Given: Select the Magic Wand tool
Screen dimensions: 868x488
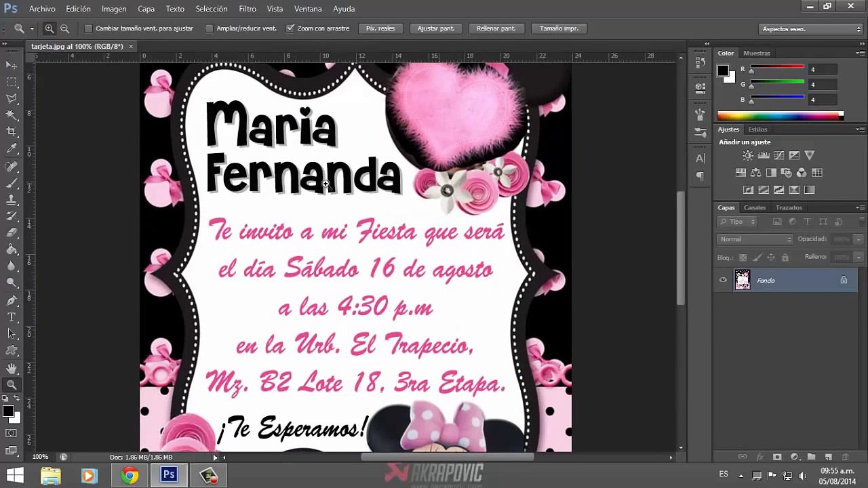Looking at the screenshot, I should click(x=12, y=115).
